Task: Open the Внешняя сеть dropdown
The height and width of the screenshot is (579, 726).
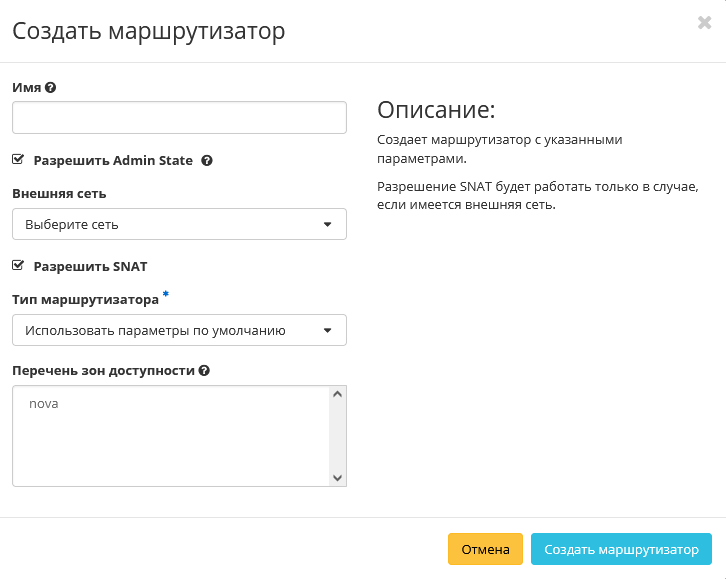Action: point(179,224)
